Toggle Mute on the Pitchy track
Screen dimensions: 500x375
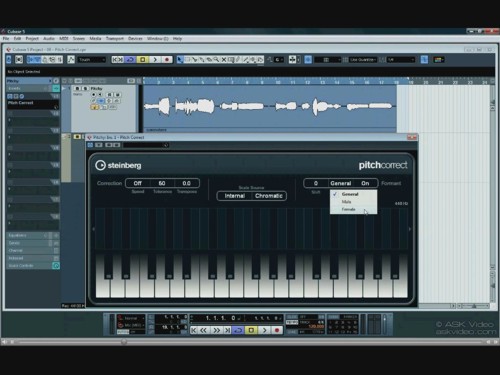coord(77,89)
